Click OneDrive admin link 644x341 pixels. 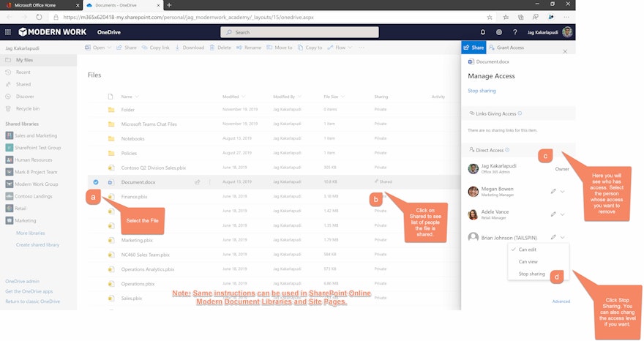[22, 282]
